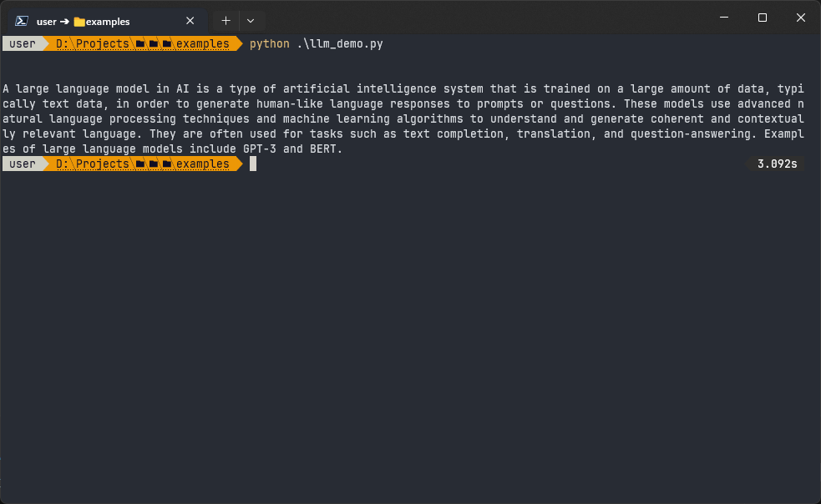This screenshot has width=821, height=504.
Task: Click the 'user' segment of top prompt
Action: coord(23,44)
